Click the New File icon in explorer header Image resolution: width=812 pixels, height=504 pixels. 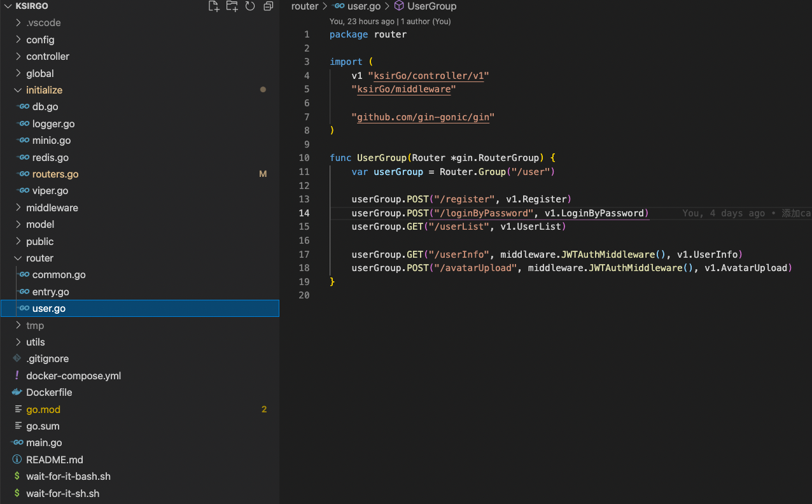tap(214, 6)
